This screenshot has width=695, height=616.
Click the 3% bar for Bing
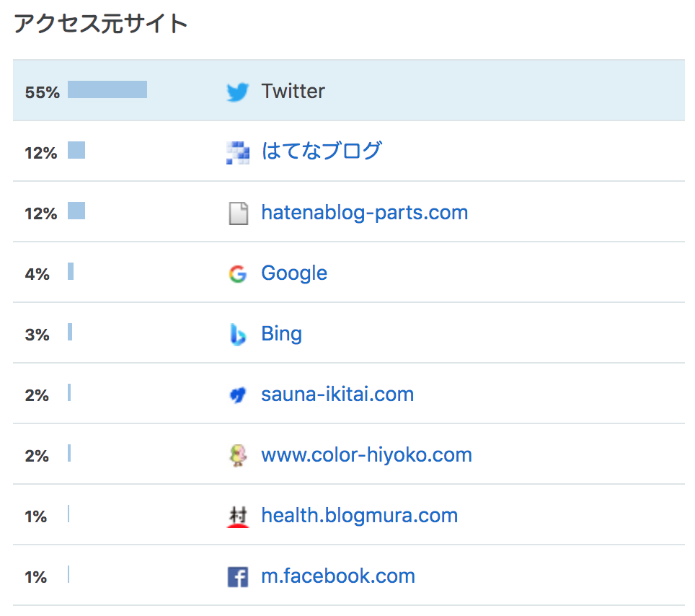click(x=70, y=332)
